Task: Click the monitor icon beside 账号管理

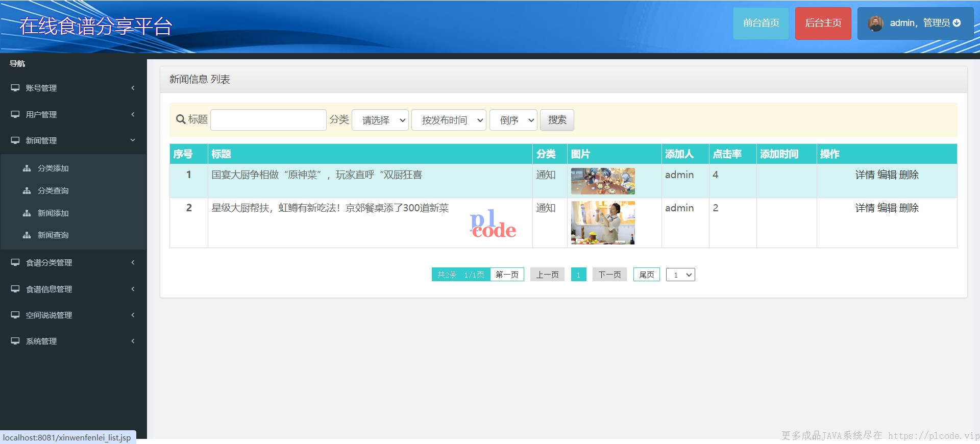Action: coord(15,88)
